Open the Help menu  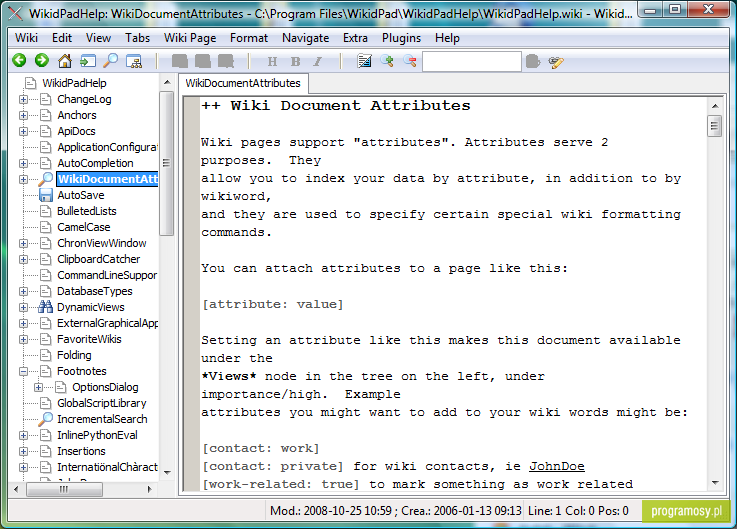tap(447, 38)
